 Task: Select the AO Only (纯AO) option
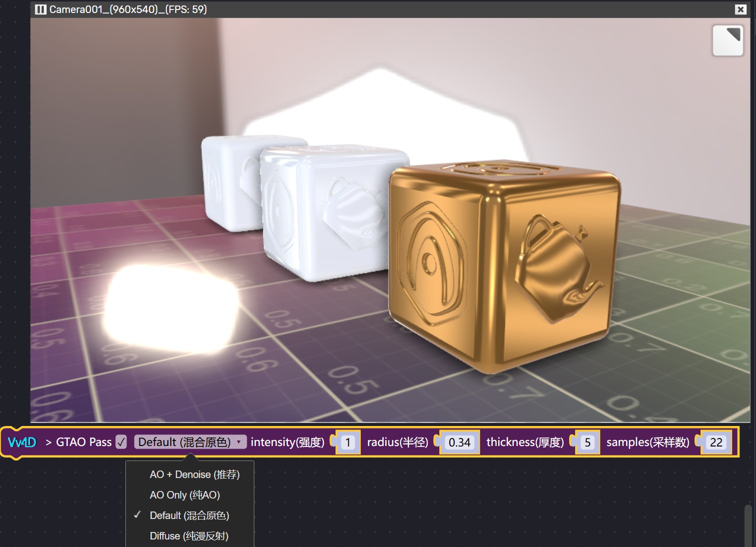[184, 495]
